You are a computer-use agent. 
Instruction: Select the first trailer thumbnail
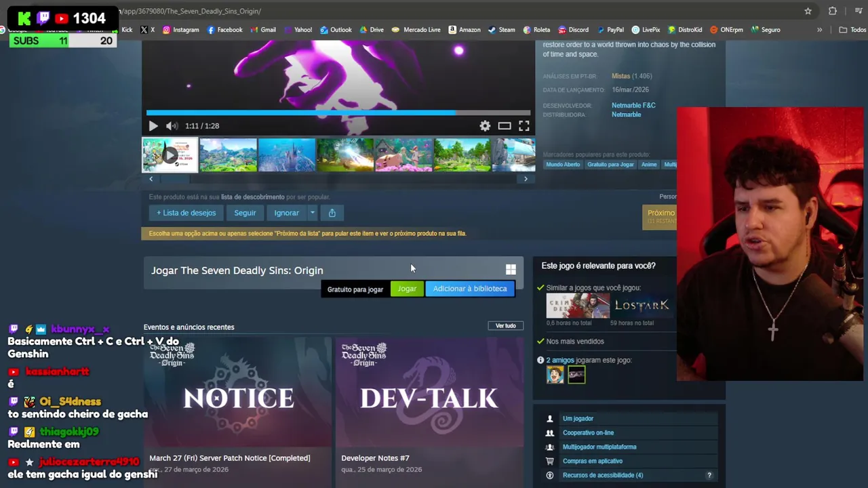tap(170, 155)
